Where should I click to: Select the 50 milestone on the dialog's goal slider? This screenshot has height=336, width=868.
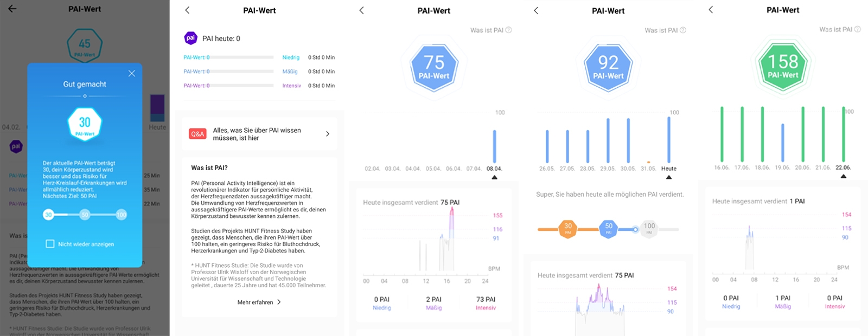coord(85,215)
